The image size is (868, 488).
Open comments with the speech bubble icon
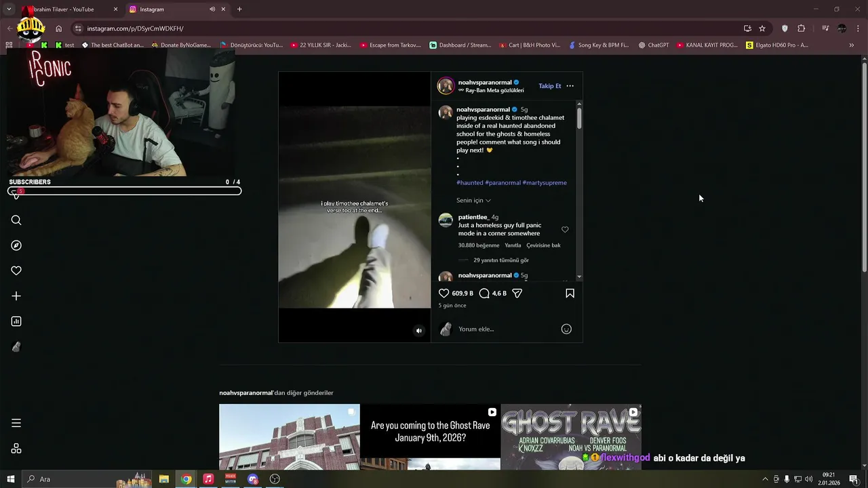(x=484, y=293)
